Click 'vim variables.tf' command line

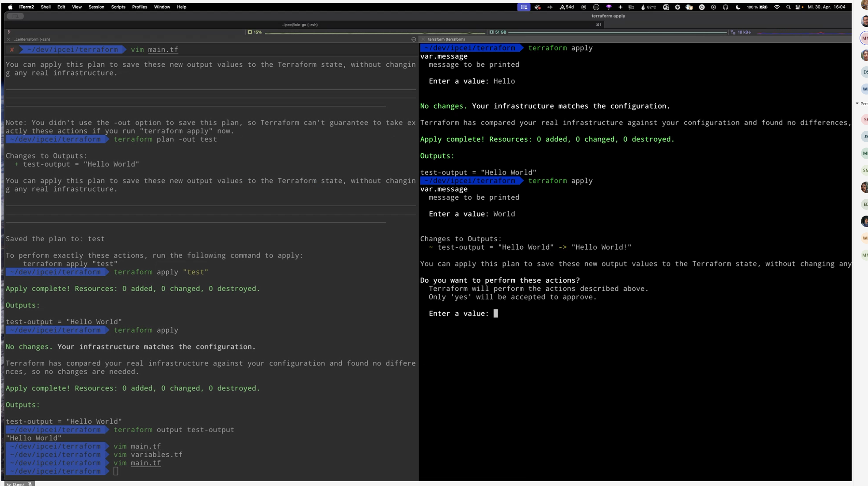tap(148, 455)
